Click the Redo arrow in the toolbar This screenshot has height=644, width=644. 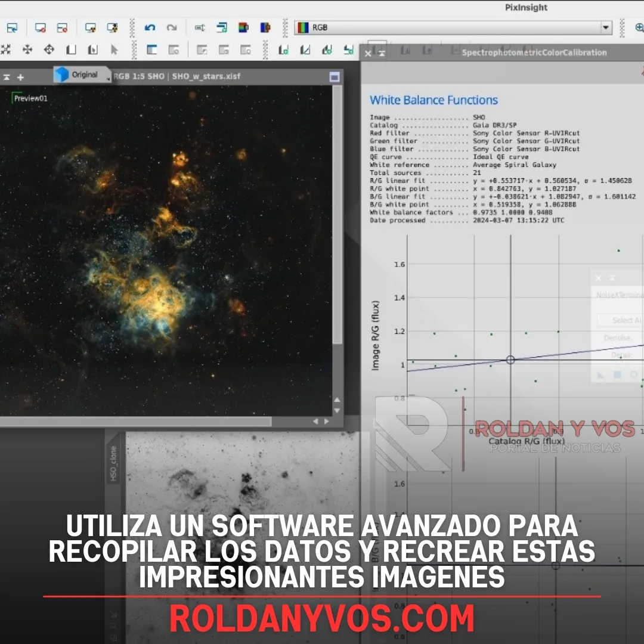[172, 27]
